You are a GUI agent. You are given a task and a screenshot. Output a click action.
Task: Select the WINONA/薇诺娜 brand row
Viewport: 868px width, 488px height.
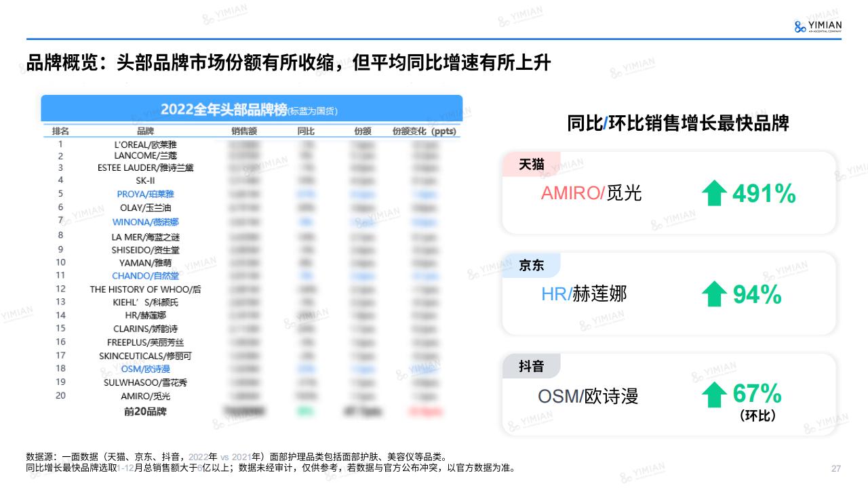(x=251, y=222)
